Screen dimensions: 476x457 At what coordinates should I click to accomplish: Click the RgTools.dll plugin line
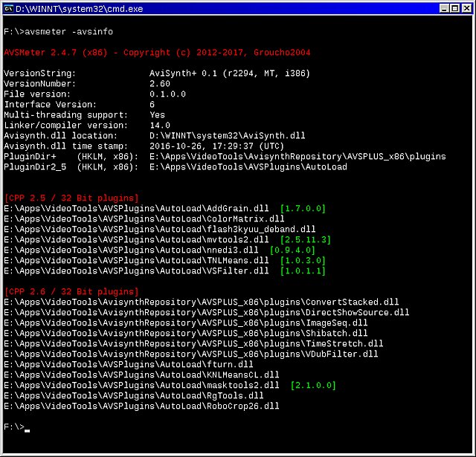[134, 396]
